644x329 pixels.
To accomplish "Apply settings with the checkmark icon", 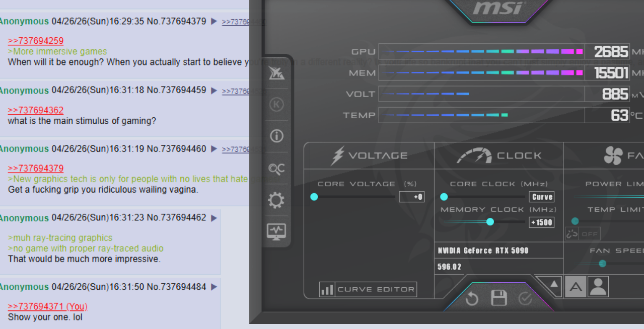I will coord(525,299).
